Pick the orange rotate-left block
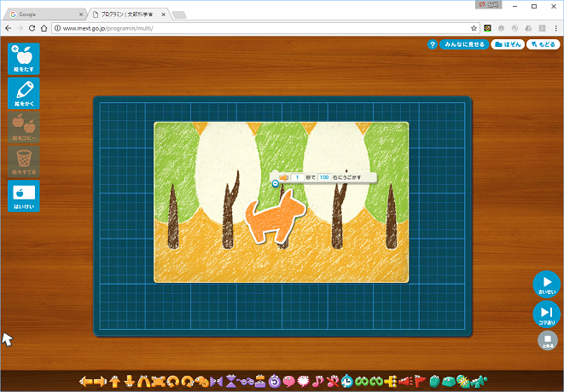 point(173,381)
